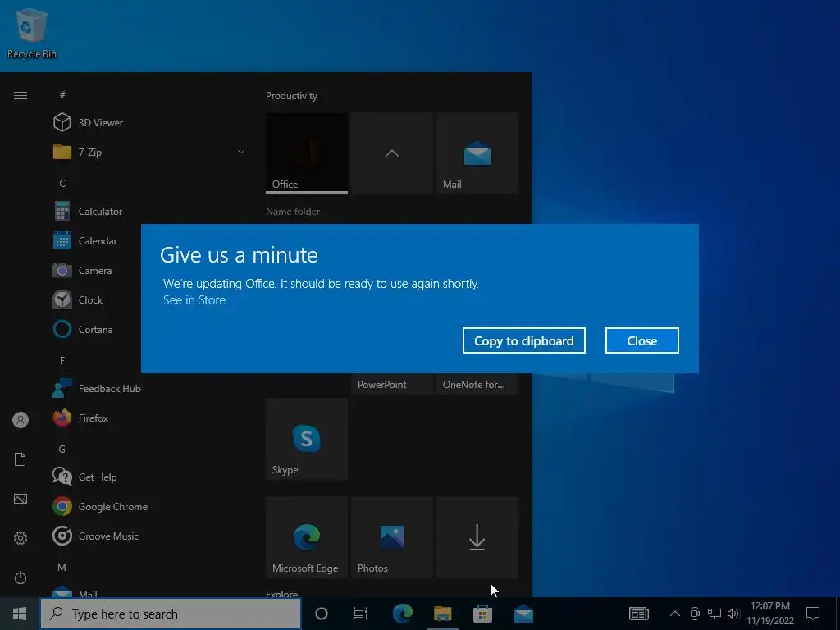
Task: Open the Microsoft Edge tile
Action: (x=307, y=537)
